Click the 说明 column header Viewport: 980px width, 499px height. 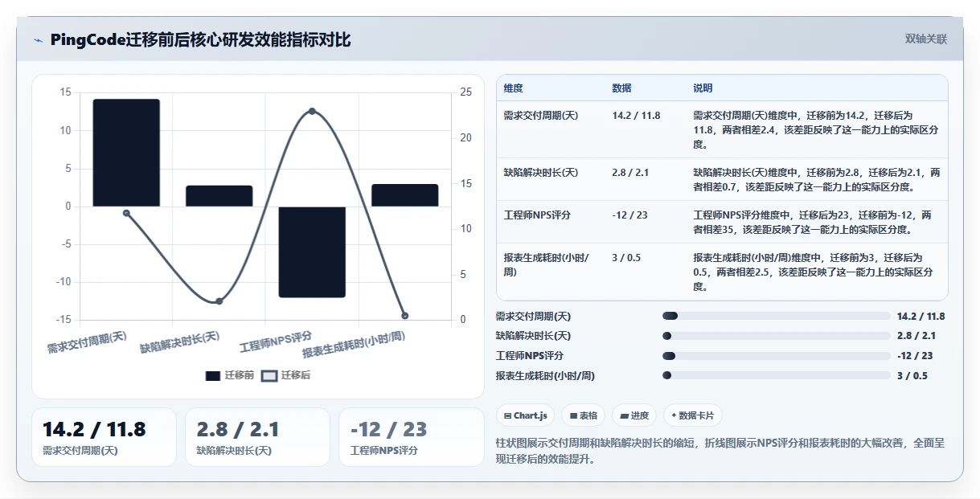coord(703,88)
